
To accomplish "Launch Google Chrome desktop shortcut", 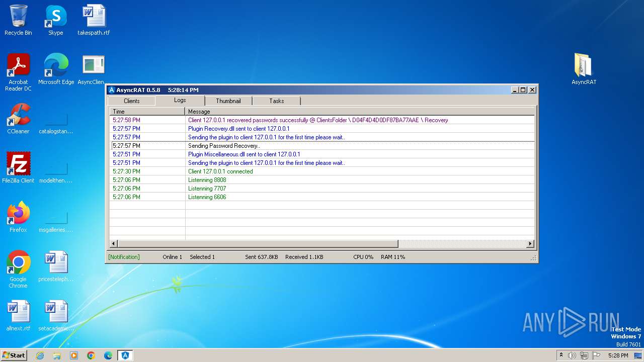I will [18, 269].
